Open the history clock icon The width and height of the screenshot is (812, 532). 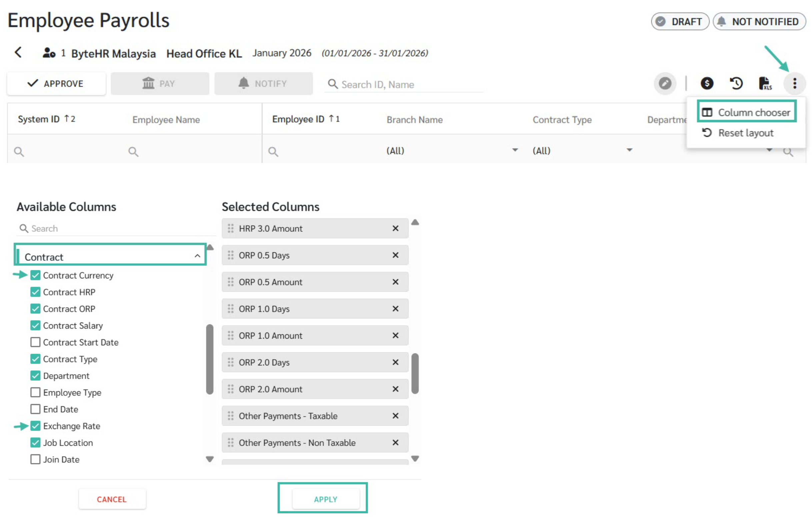pos(736,83)
